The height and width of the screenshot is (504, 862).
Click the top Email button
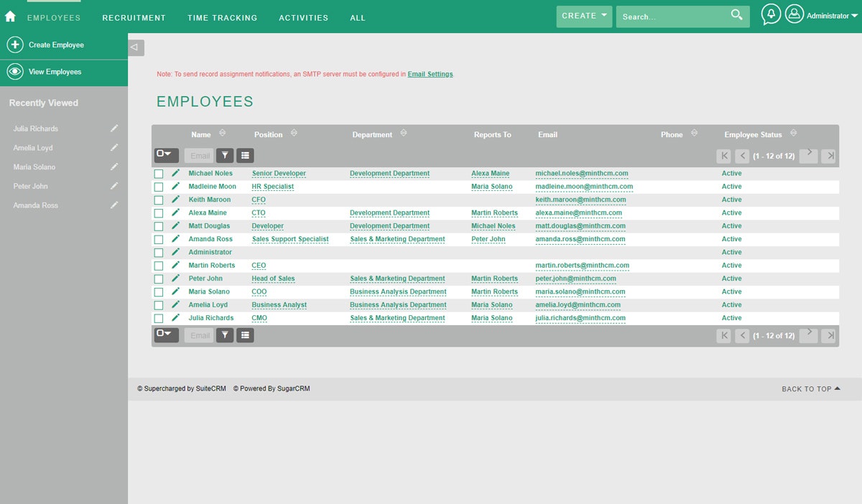pyautogui.click(x=200, y=156)
